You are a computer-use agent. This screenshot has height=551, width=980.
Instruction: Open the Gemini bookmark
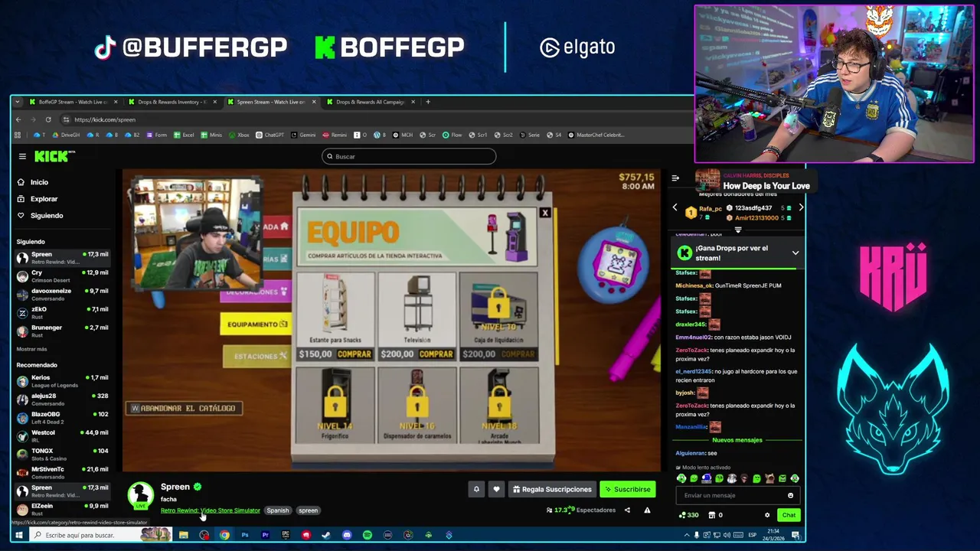[303, 135]
